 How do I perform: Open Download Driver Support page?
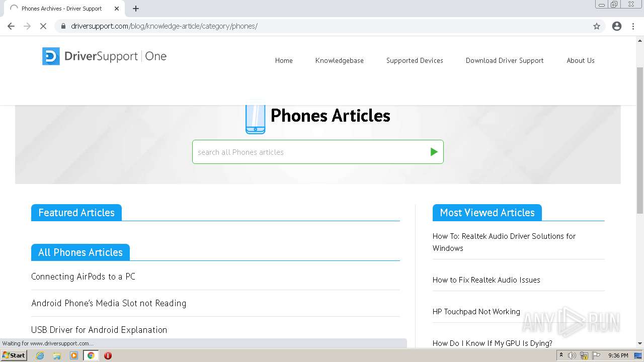pos(505,60)
